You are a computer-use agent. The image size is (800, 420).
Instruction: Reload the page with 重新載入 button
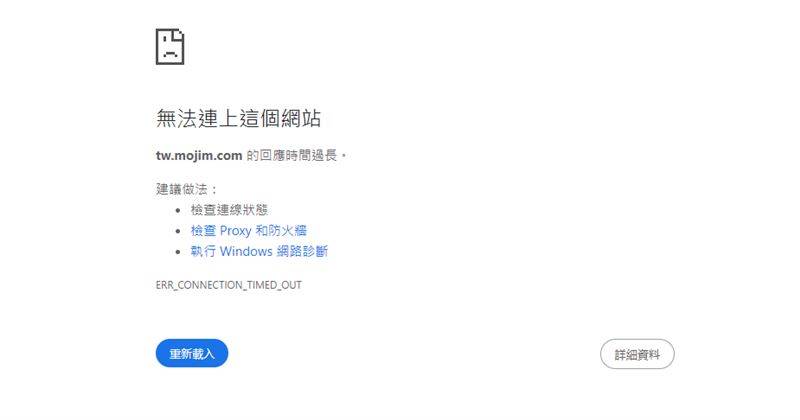pyautogui.click(x=192, y=353)
